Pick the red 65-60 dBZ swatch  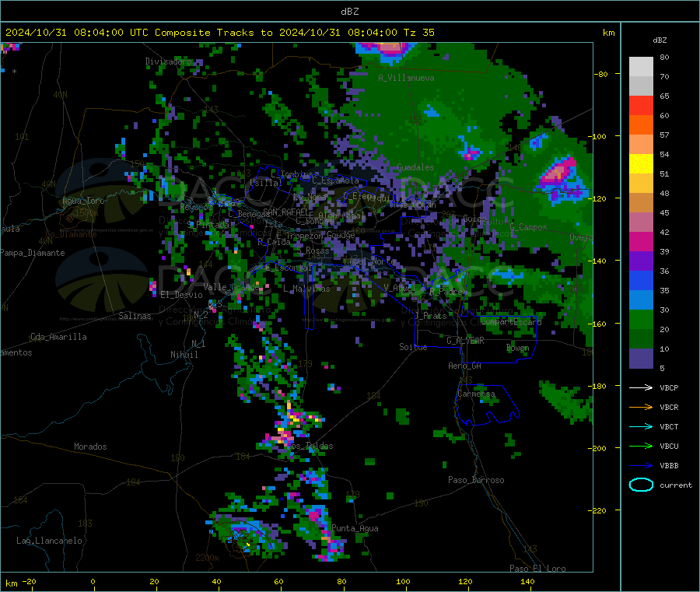[x=641, y=106]
